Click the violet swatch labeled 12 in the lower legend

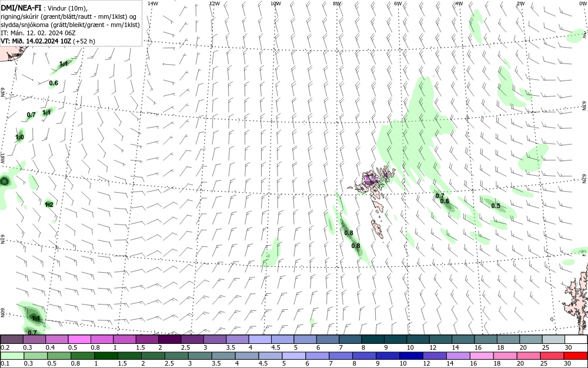[x=435, y=356]
